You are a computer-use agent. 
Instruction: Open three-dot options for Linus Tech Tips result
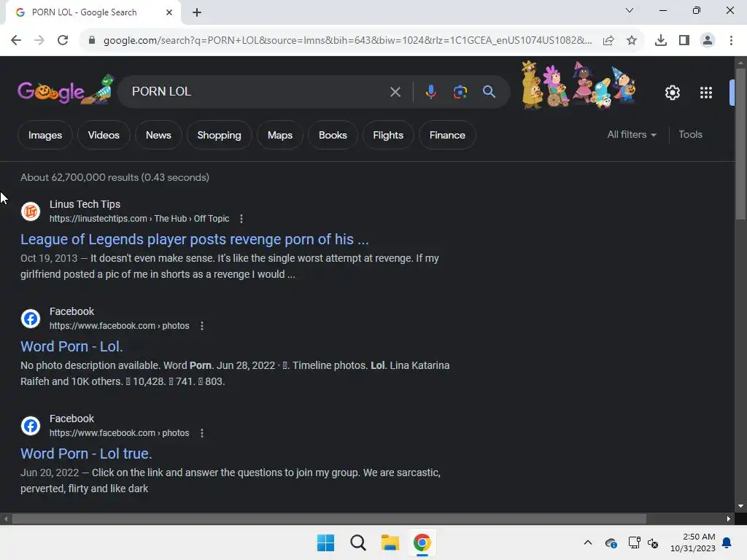tap(241, 219)
